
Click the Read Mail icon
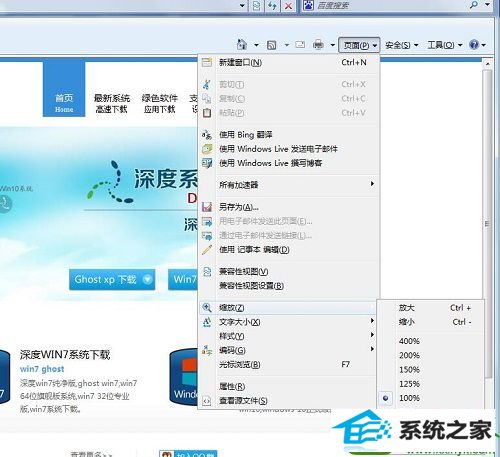300,44
